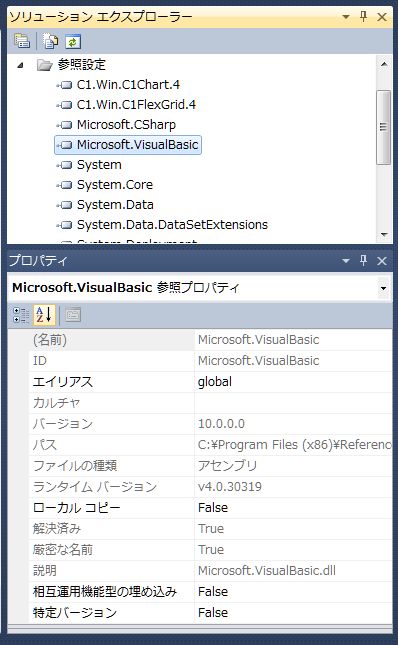
Task: Open the Properties panel window position dropdown
Action: (346, 261)
